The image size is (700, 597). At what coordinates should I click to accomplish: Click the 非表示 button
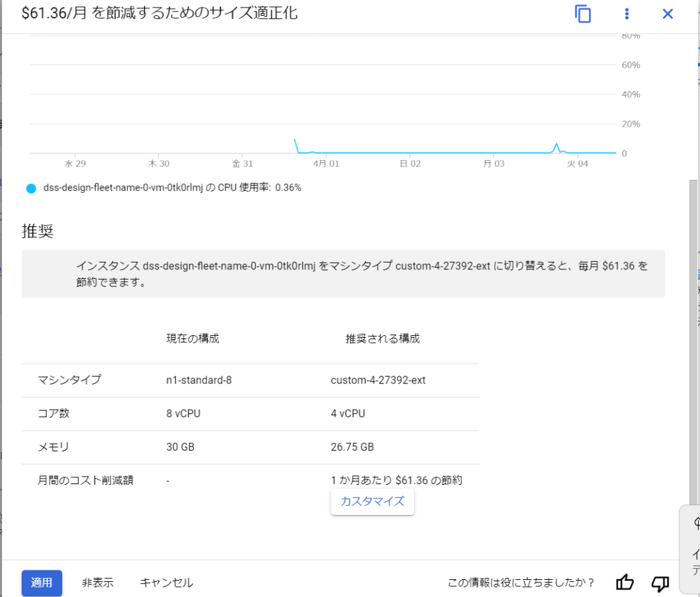(98, 583)
